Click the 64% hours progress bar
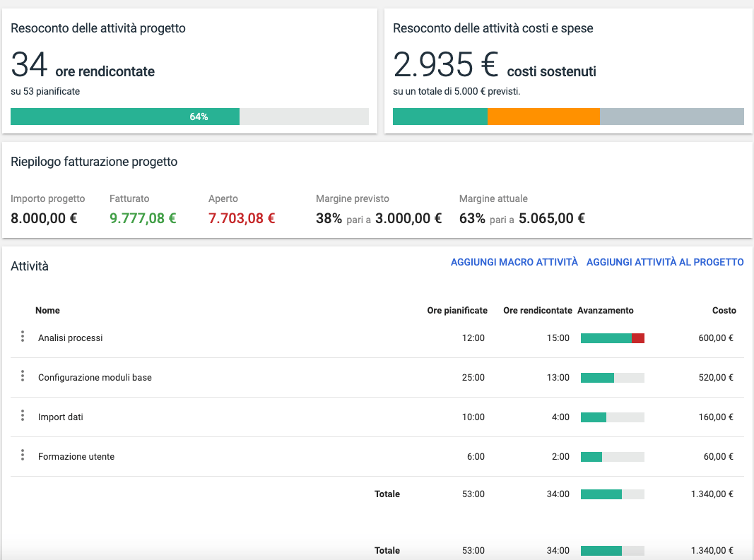Screen dimensions: 754x560 [189, 117]
